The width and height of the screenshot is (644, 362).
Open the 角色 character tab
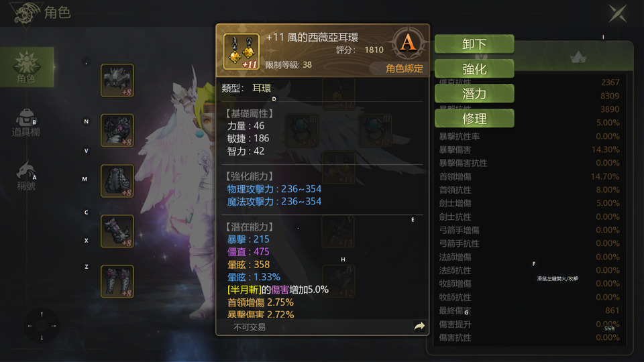pyautogui.click(x=27, y=67)
